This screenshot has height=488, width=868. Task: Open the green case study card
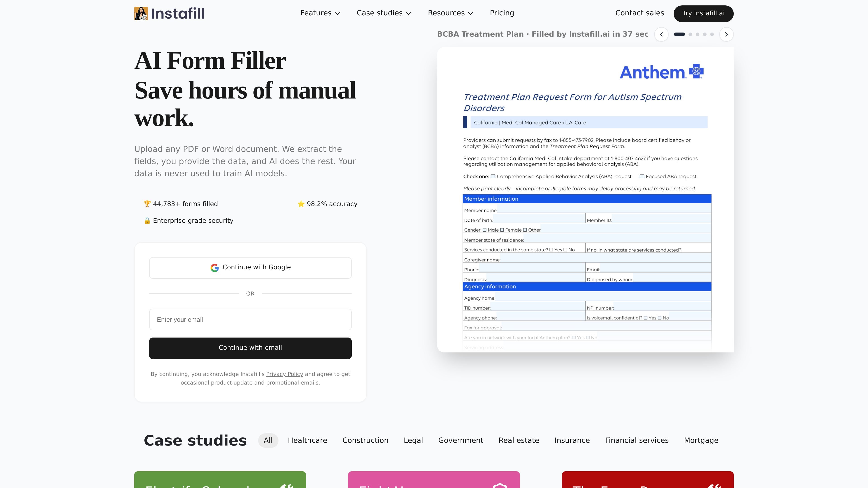(220, 480)
